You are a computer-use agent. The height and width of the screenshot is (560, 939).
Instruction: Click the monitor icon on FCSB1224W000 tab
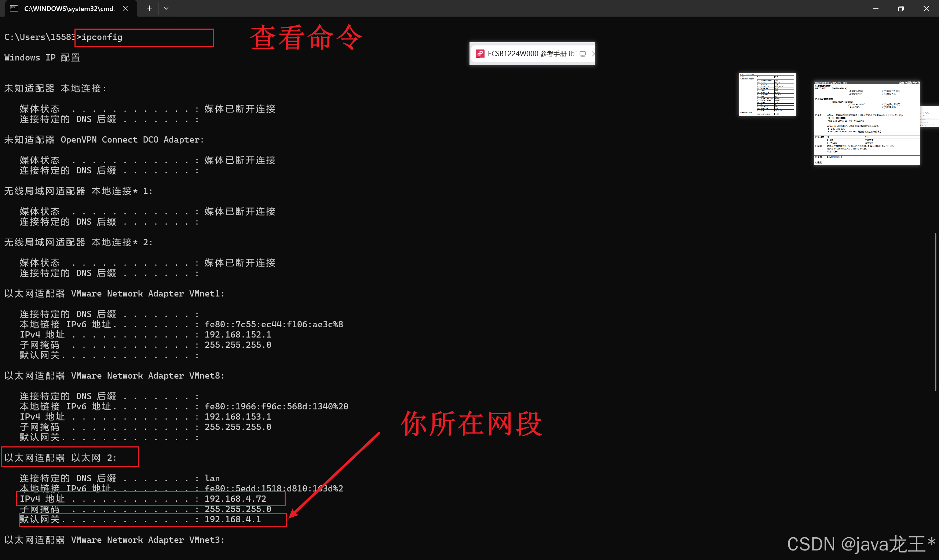(582, 54)
